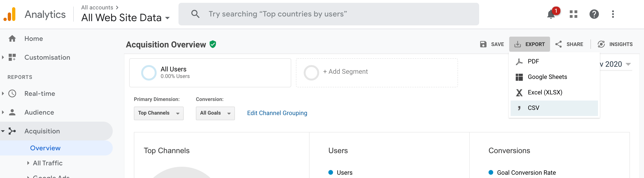The image size is (644, 178).
Task: Click the Real-time label in the sidebar
Action: 40,93
